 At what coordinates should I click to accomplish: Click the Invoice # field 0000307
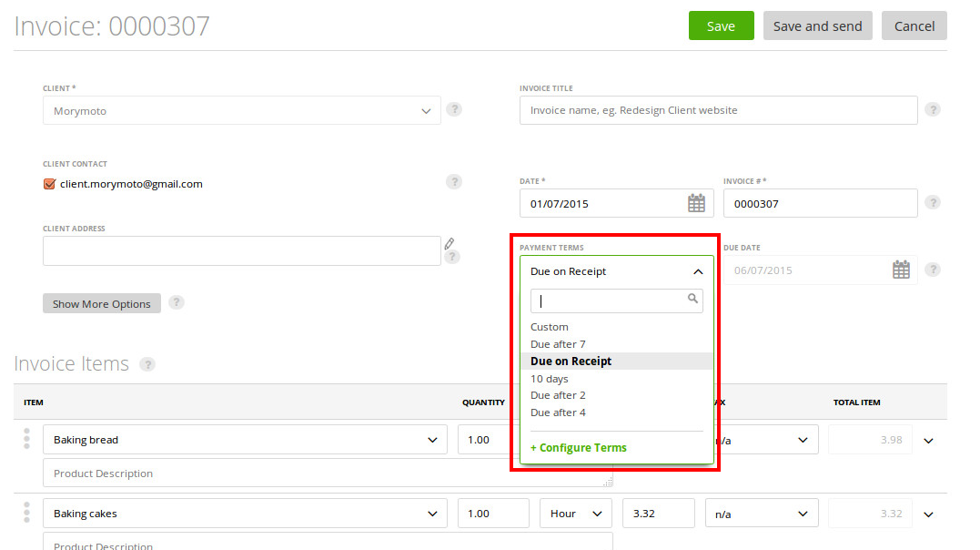(x=820, y=203)
